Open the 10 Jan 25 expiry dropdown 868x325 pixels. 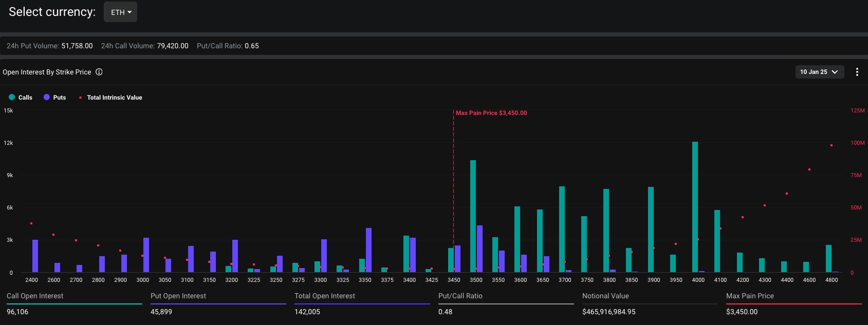point(819,72)
